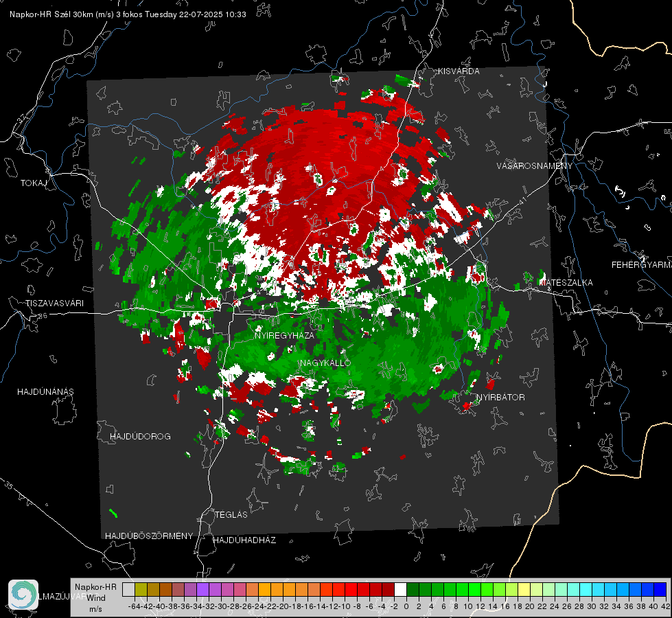Click the -64 value on wind scale
This screenshot has height=618, width=672.
(x=135, y=606)
